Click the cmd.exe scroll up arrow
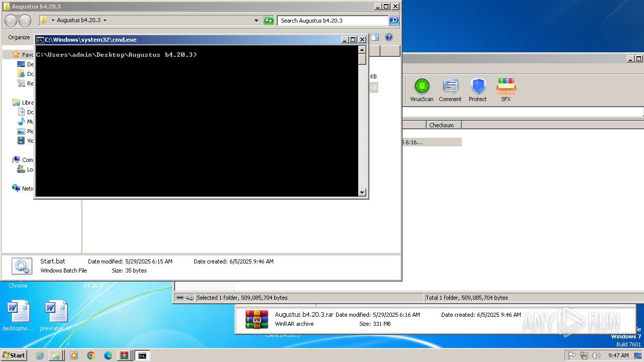Screen dimensions: 644x362 point(362,50)
